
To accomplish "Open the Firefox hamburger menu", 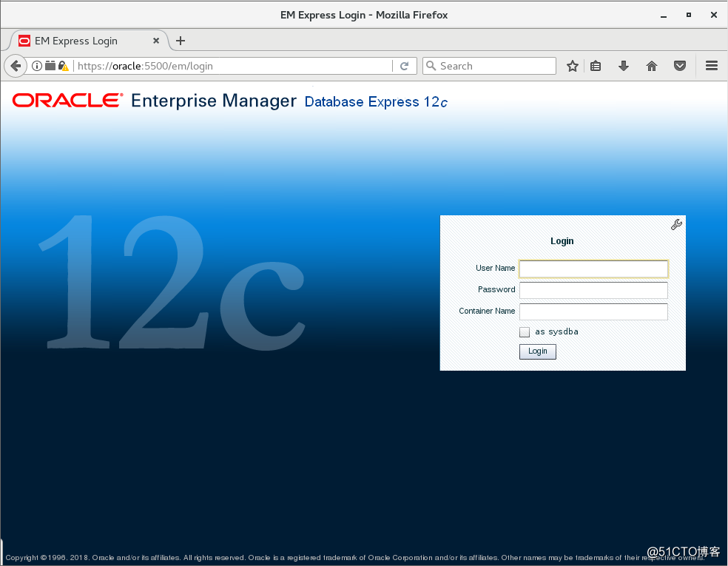I will point(712,66).
